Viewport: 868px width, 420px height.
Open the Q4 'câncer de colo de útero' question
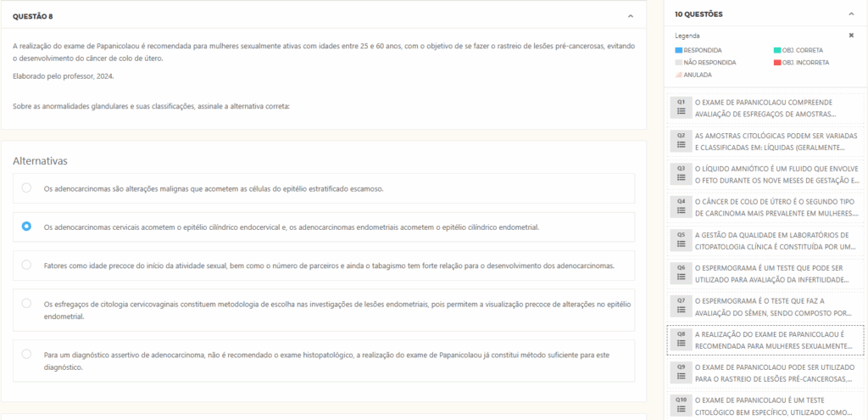coord(776,206)
